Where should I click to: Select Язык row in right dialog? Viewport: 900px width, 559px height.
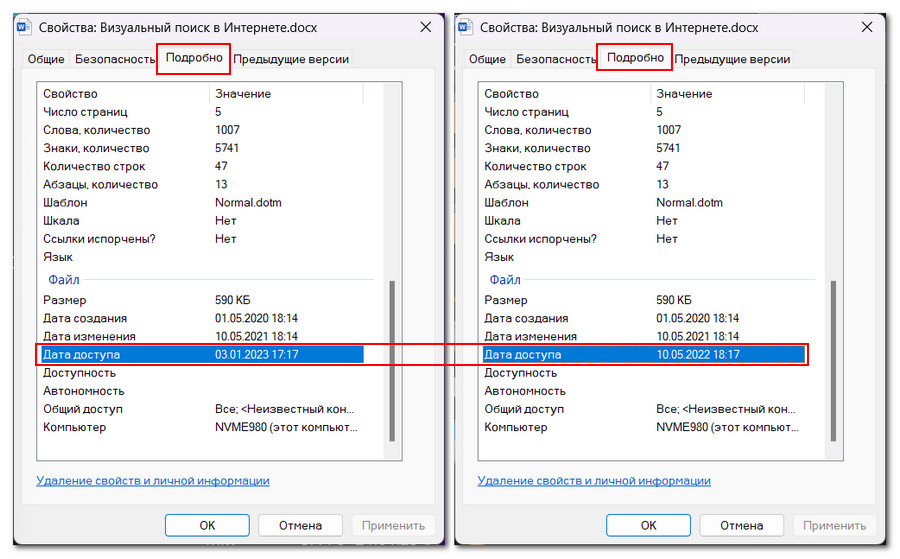[x=642, y=257]
